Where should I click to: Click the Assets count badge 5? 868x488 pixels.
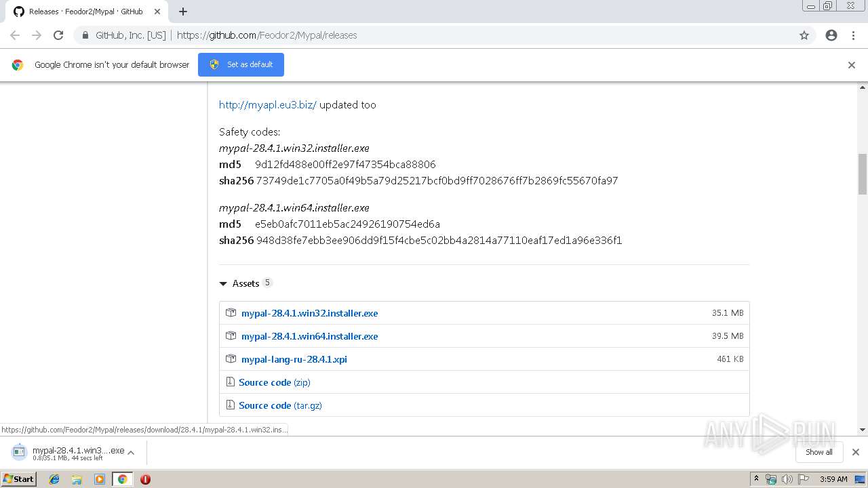(267, 283)
